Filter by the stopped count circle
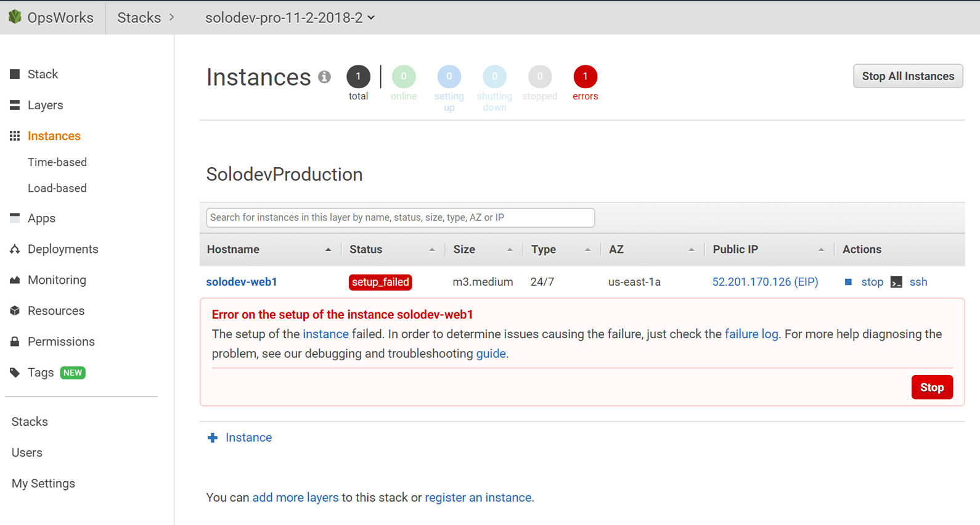Viewport: 980px width, 525px height. point(540,76)
